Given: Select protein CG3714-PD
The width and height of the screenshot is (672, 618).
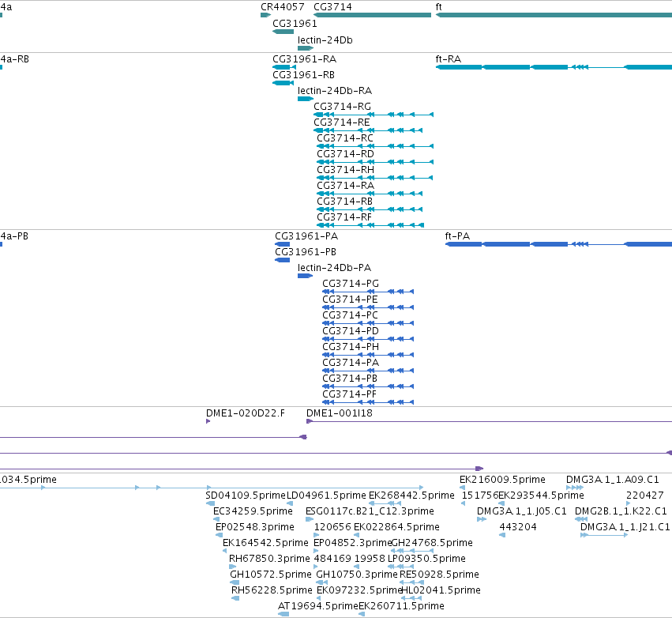Looking at the screenshot, I should (x=368, y=340).
